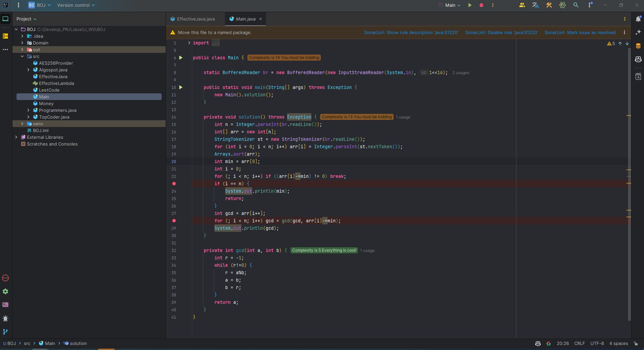
Task: Expand Algospot.java node
Action: (28, 70)
